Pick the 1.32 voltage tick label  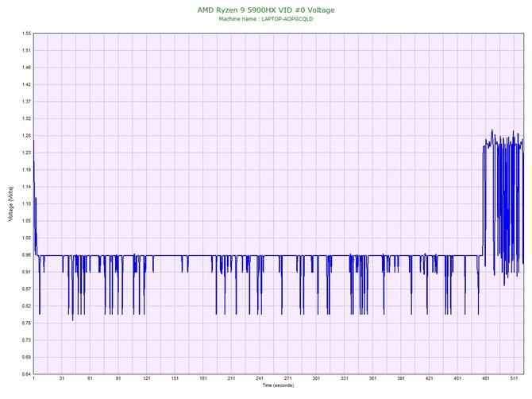point(26,119)
